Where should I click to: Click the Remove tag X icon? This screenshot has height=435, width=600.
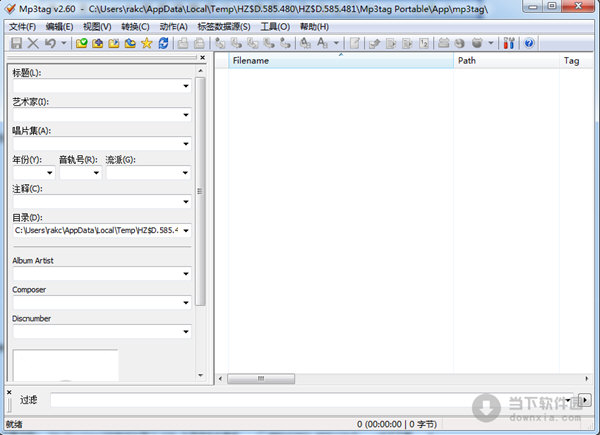click(x=33, y=43)
